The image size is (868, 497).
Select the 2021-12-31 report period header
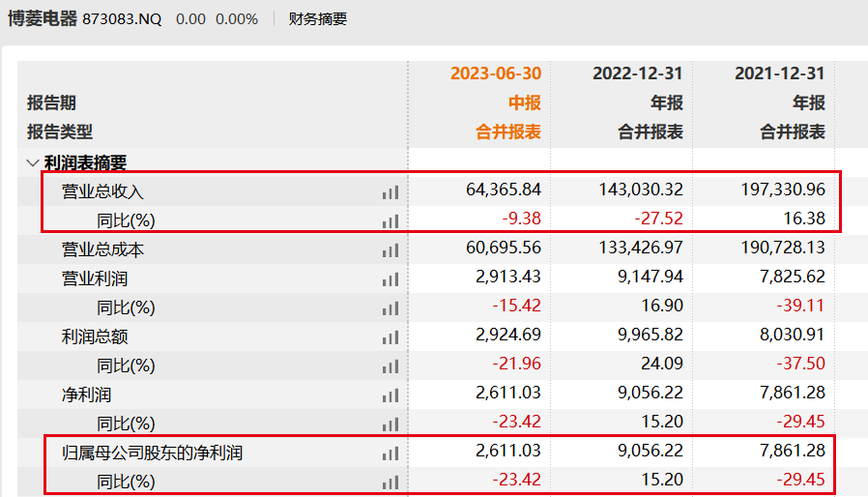(780, 73)
